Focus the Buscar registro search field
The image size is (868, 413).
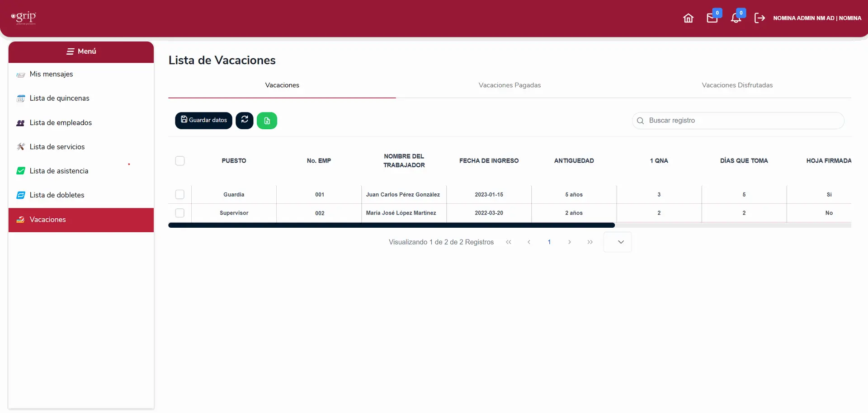(741, 121)
